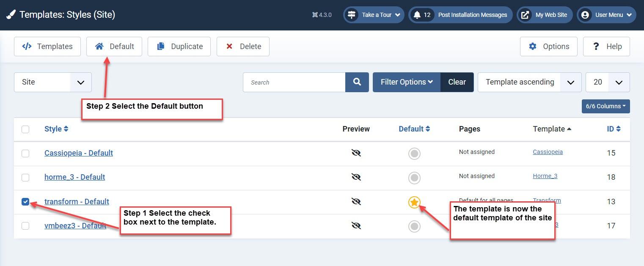This screenshot has width=644, height=266.
Task: Check the box for vmbeez3 - Default
Action: (25, 226)
